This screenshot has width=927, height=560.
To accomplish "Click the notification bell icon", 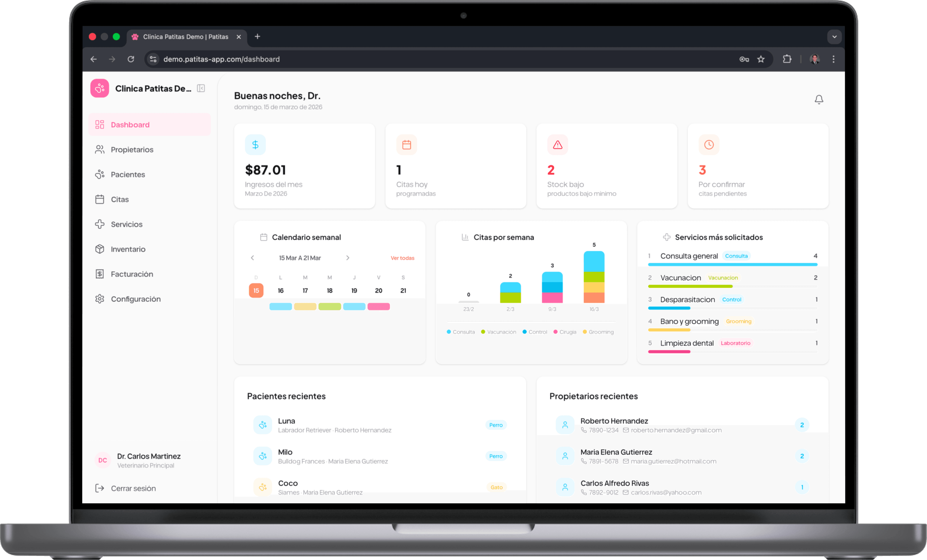I will point(819,99).
